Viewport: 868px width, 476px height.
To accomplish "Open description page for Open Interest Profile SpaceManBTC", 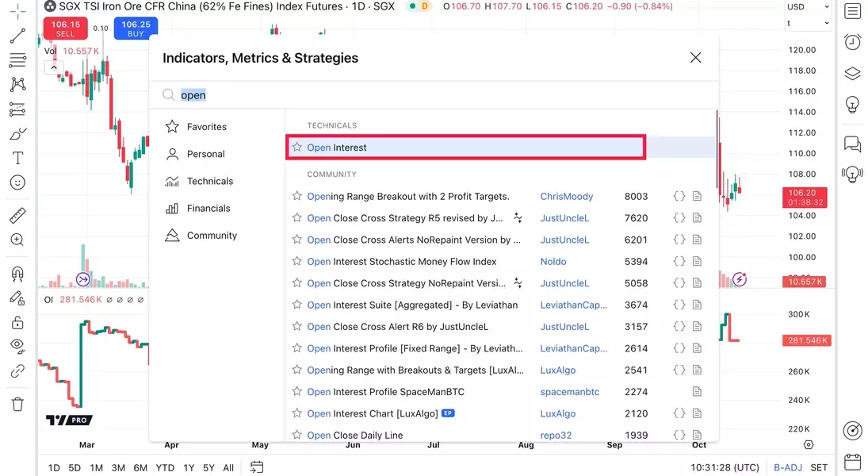I will (697, 392).
